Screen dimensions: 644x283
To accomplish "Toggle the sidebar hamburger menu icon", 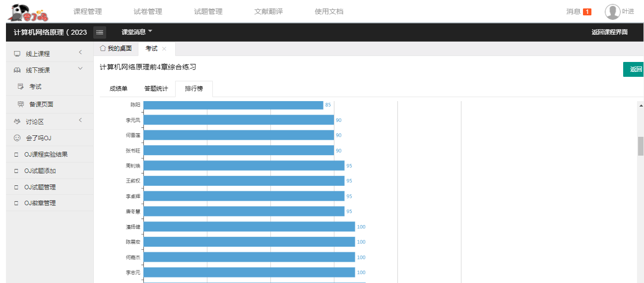I will 100,32.
